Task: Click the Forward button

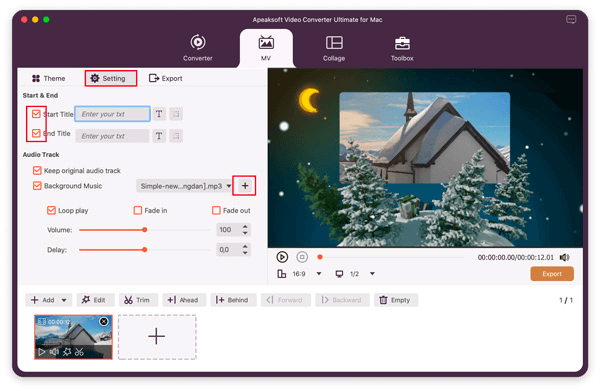Action: (x=285, y=300)
